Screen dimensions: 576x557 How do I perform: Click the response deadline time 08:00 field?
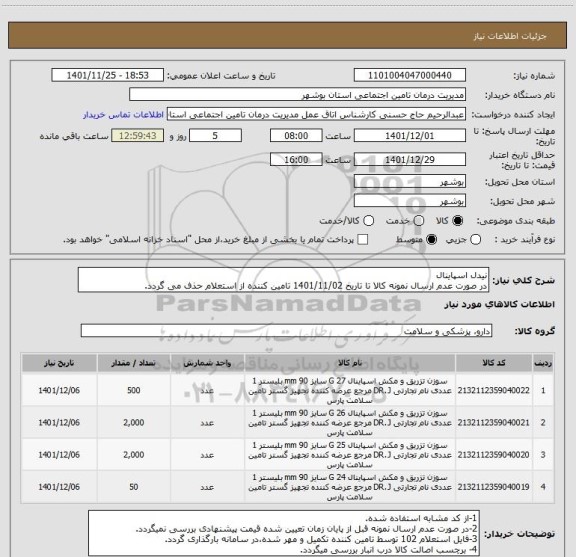[x=296, y=136]
